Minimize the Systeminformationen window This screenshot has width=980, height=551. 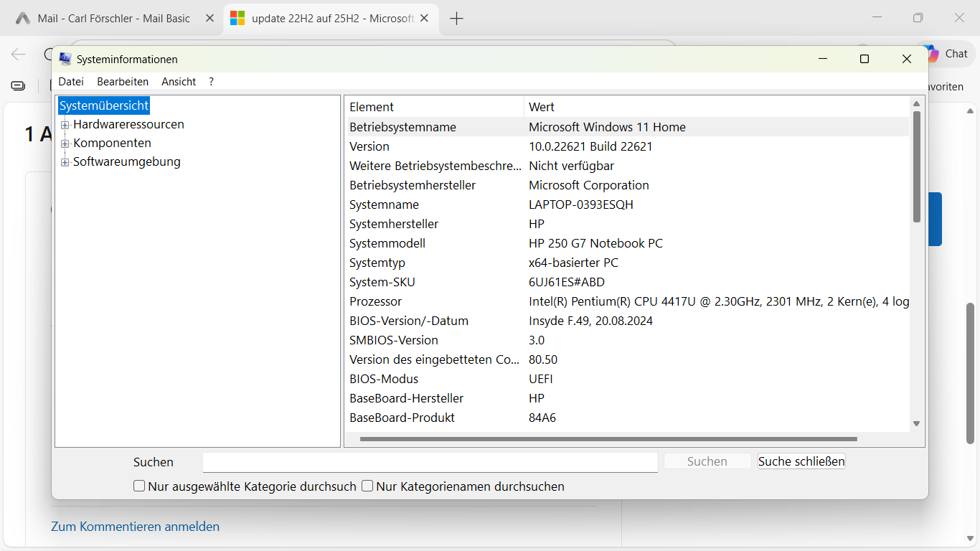click(822, 59)
